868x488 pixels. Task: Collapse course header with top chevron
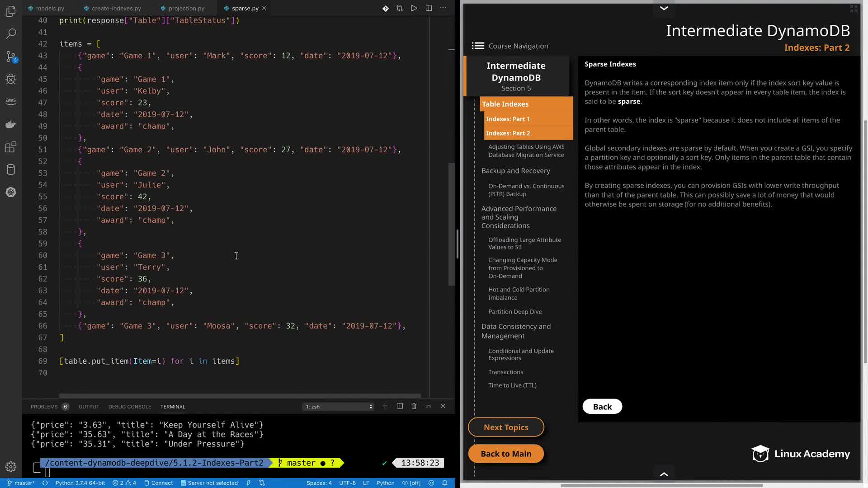tap(664, 8)
